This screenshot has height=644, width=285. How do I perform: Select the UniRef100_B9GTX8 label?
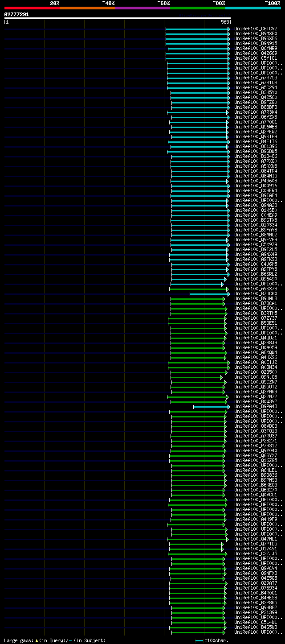(256, 220)
